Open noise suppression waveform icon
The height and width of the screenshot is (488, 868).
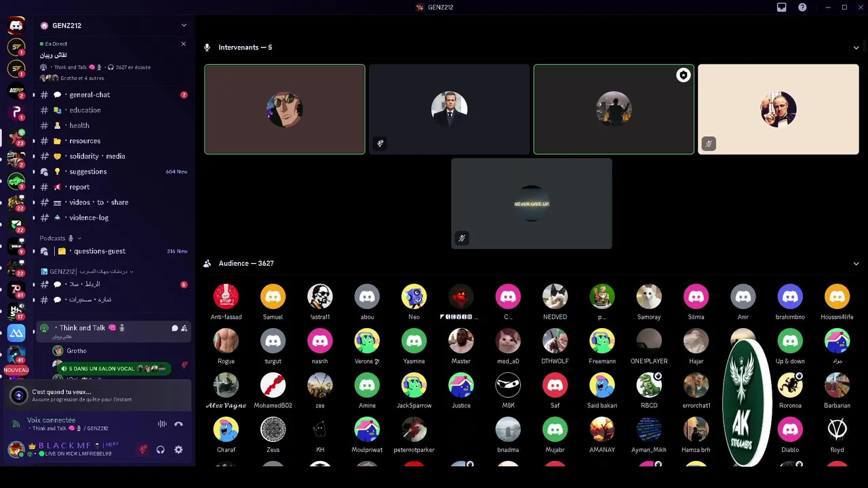click(162, 424)
